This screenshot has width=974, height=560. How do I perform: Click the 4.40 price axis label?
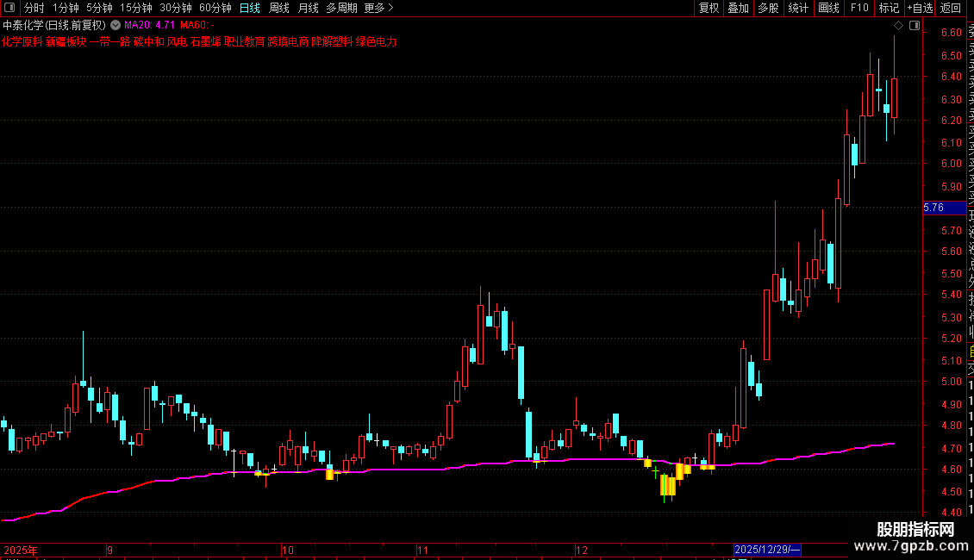(x=951, y=513)
